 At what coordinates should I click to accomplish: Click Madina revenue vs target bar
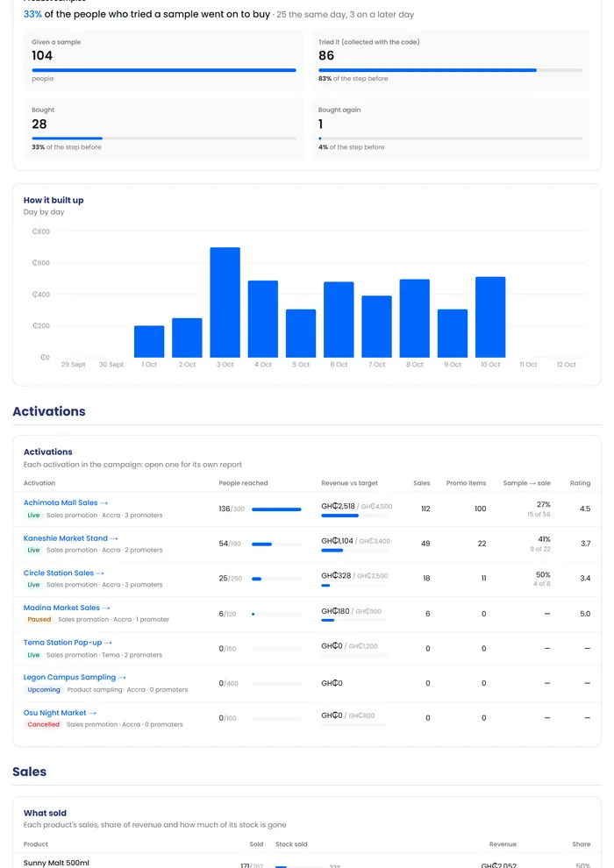(354, 620)
